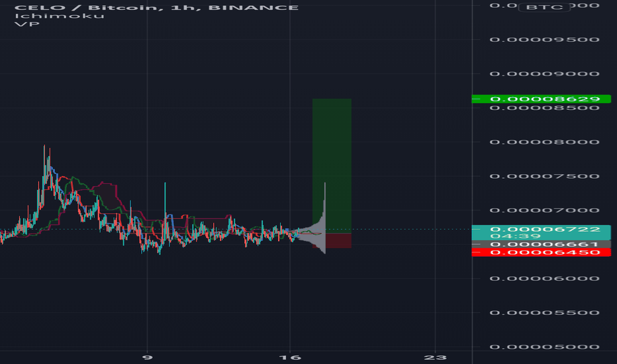The image size is (617, 364).
Task: Click the red stop-loss label 0.00006450
Action: pyautogui.click(x=542, y=252)
